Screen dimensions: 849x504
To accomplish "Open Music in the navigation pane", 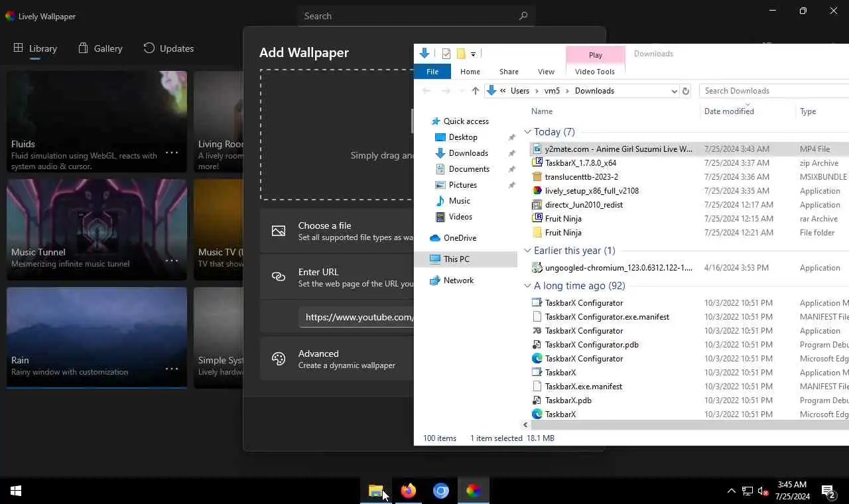I will tap(459, 201).
